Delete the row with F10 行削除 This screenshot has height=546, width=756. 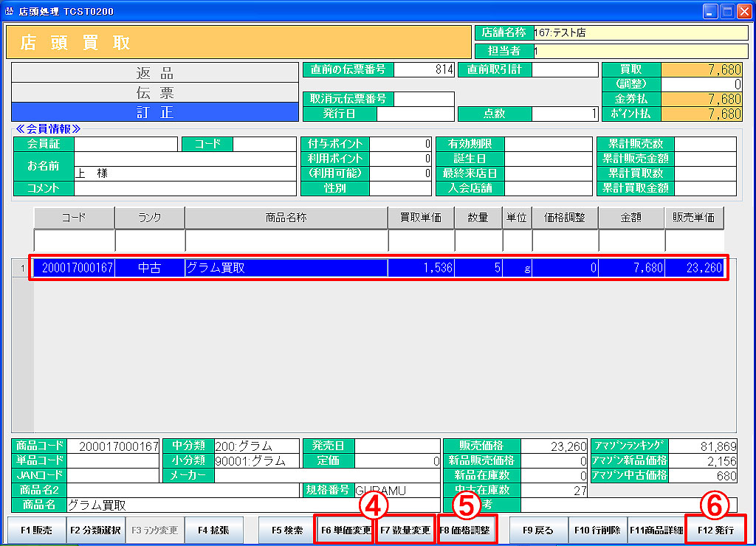click(597, 530)
